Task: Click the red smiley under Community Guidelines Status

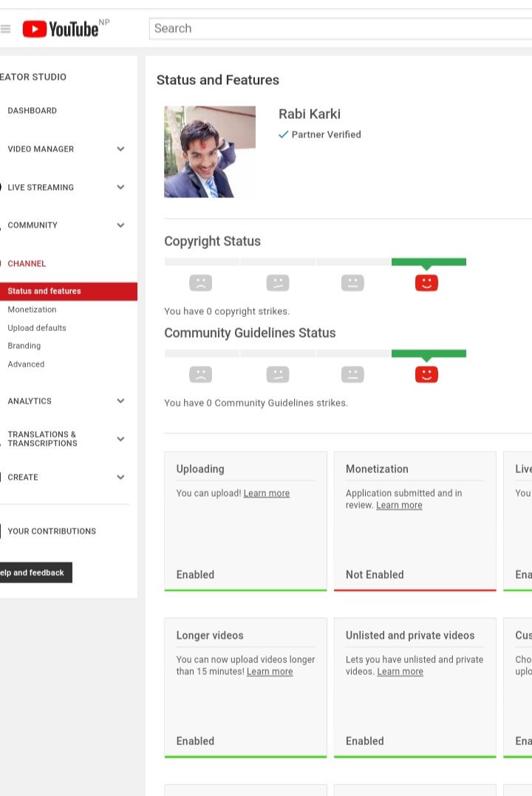Action: click(x=426, y=375)
